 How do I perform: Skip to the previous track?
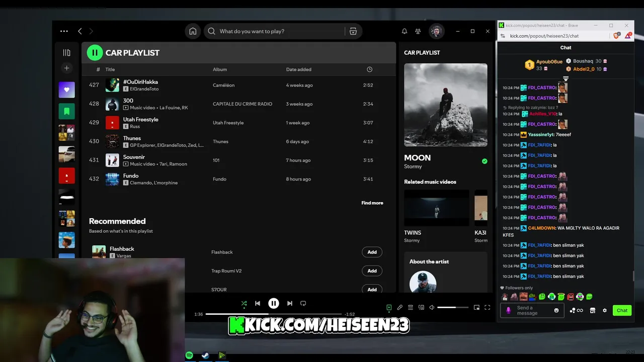258,303
